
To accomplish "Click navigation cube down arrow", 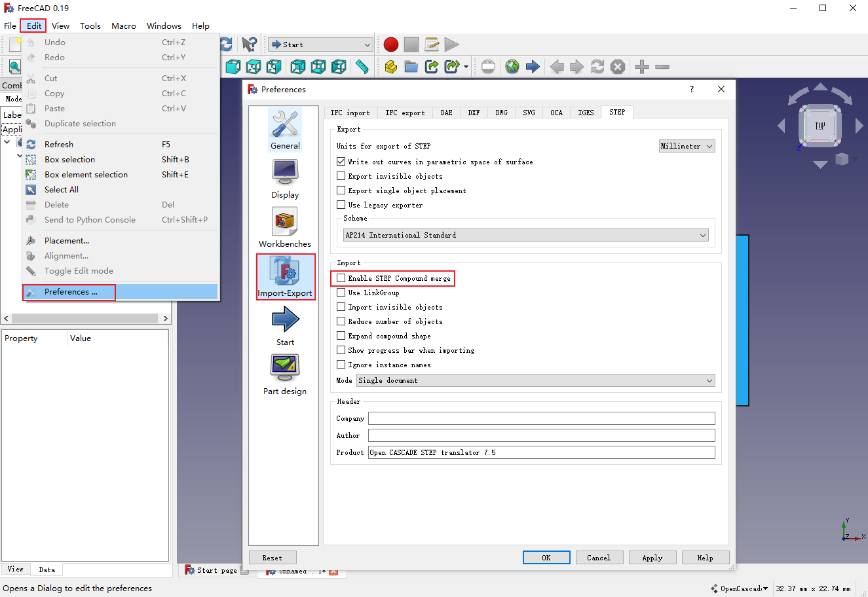I will 820,165.
